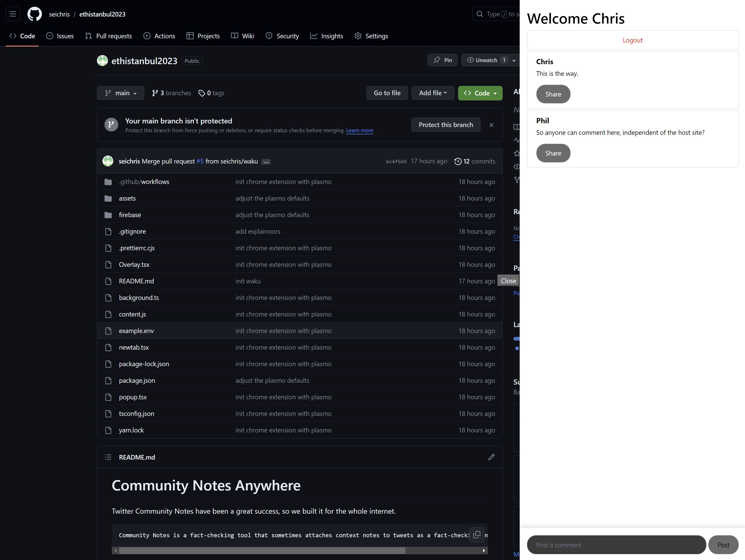The width and height of the screenshot is (745, 560).
Task: Open the package-lock.json file
Action: [144, 364]
